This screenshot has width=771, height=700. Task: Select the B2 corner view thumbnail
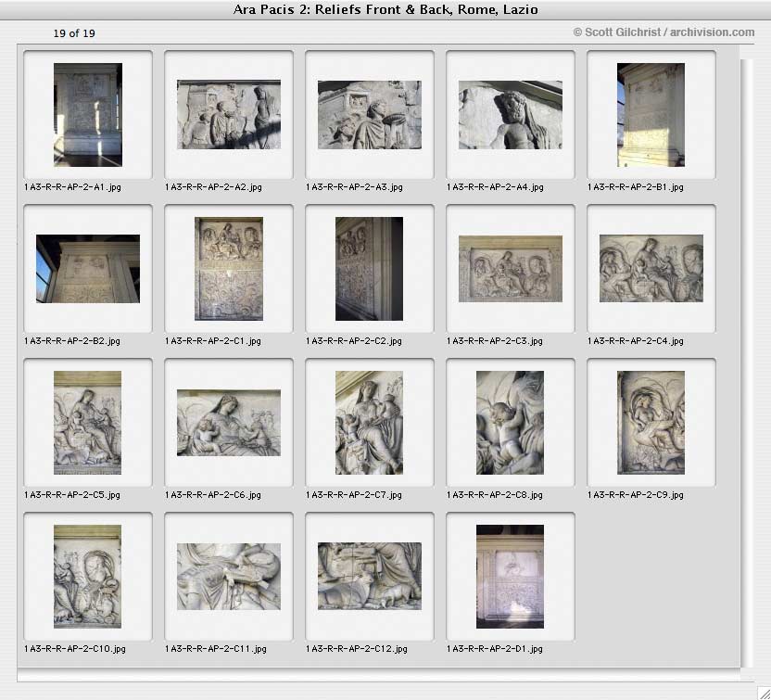click(88, 269)
